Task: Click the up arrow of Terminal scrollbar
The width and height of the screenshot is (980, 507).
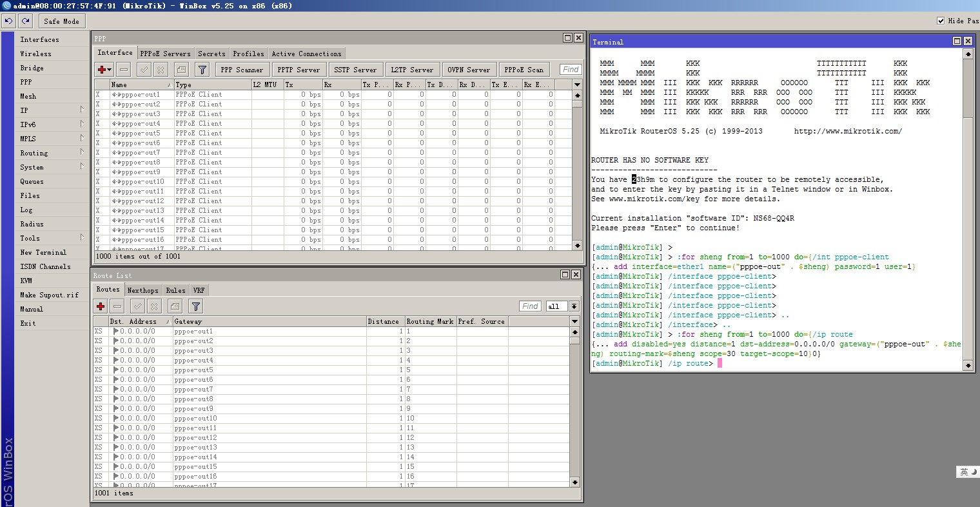Action: (x=968, y=54)
